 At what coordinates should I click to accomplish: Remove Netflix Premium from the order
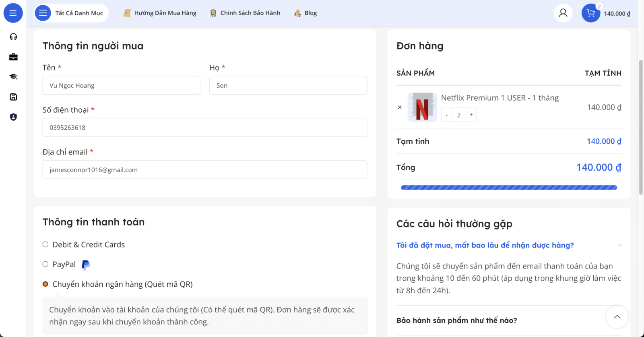pos(400,107)
